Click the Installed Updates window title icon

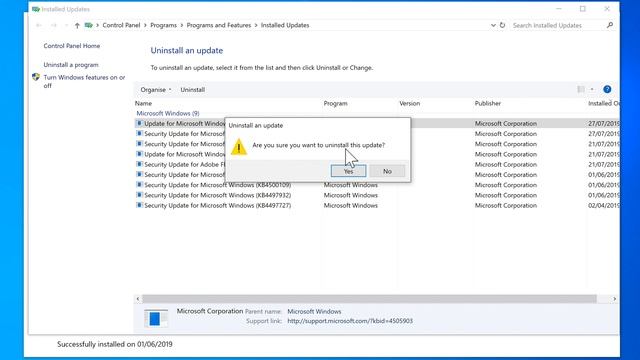click(36, 9)
